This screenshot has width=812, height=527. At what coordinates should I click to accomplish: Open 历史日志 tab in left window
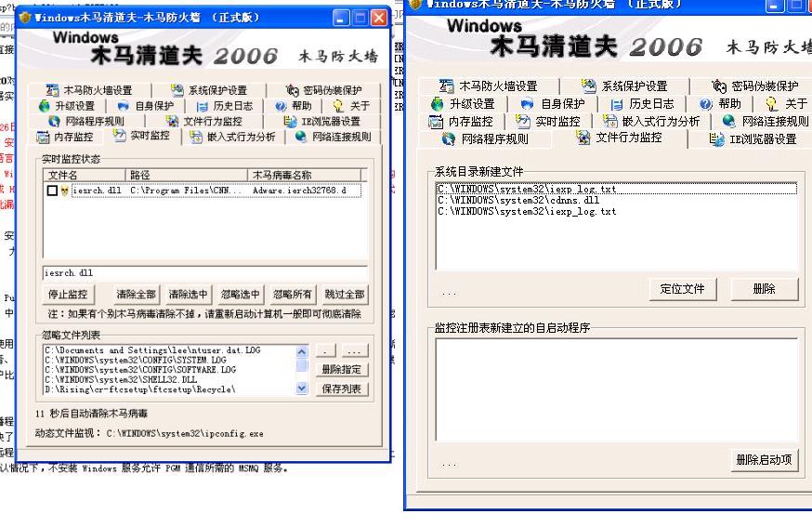[x=225, y=106]
